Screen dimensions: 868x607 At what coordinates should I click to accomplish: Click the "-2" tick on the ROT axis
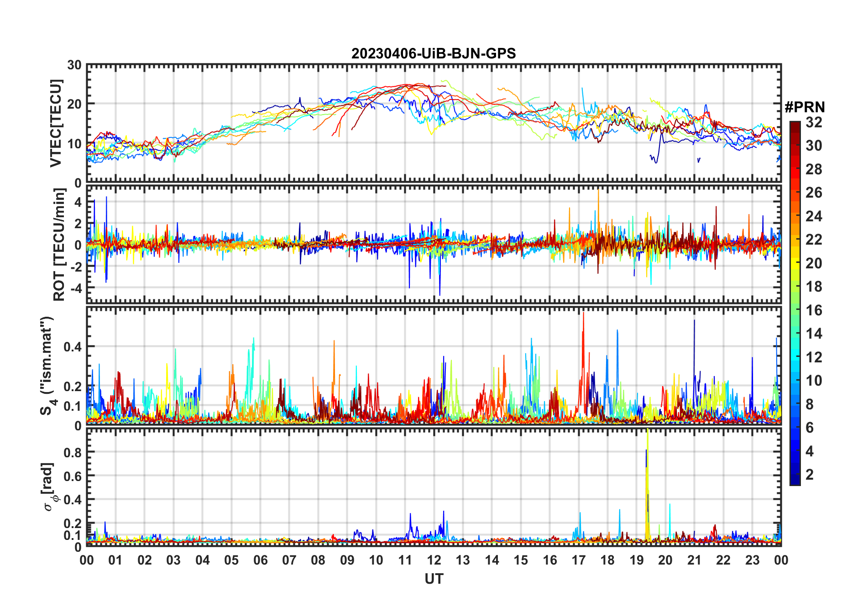pyautogui.click(x=76, y=267)
